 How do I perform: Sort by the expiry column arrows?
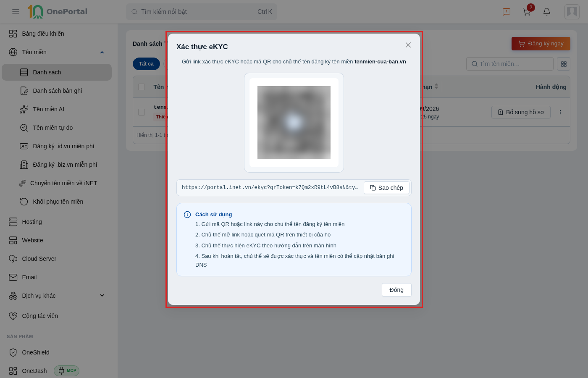point(436,87)
